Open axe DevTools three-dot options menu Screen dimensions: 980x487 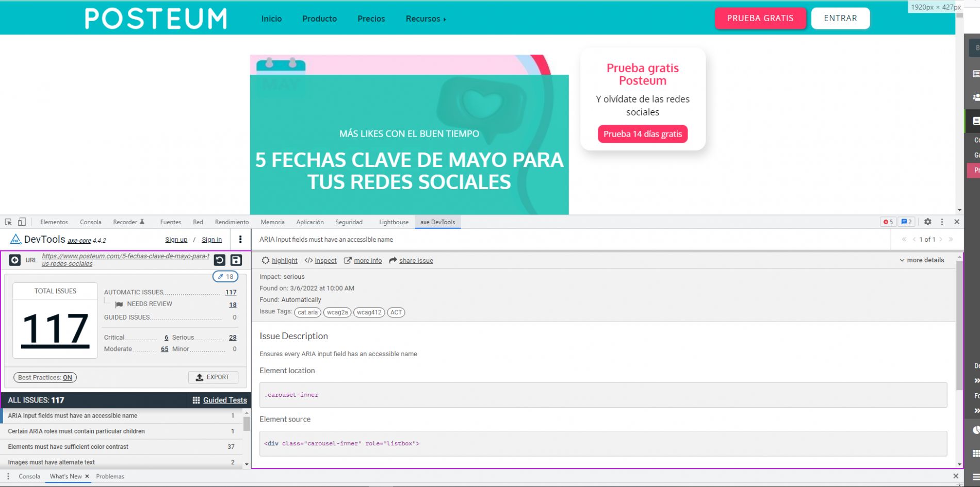coord(240,240)
